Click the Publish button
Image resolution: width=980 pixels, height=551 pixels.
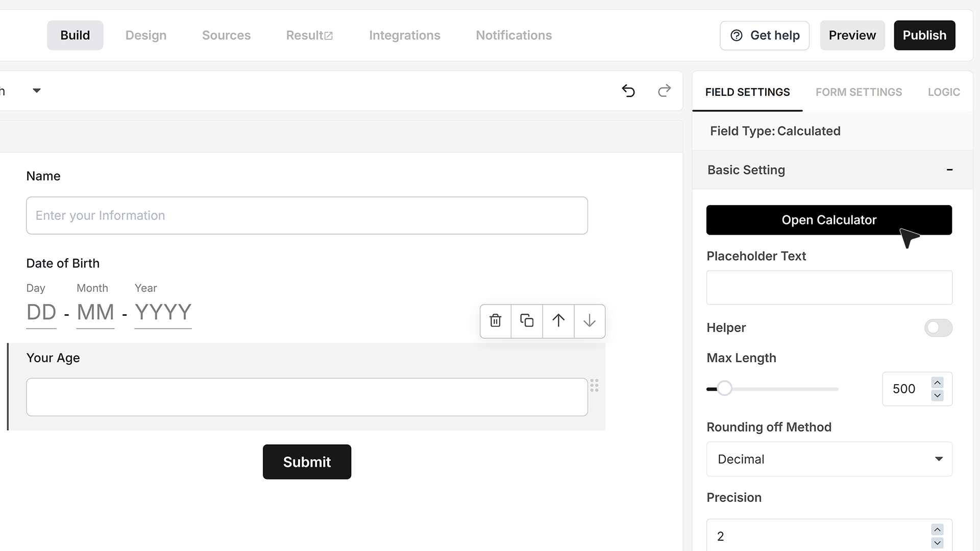(x=924, y=35)
